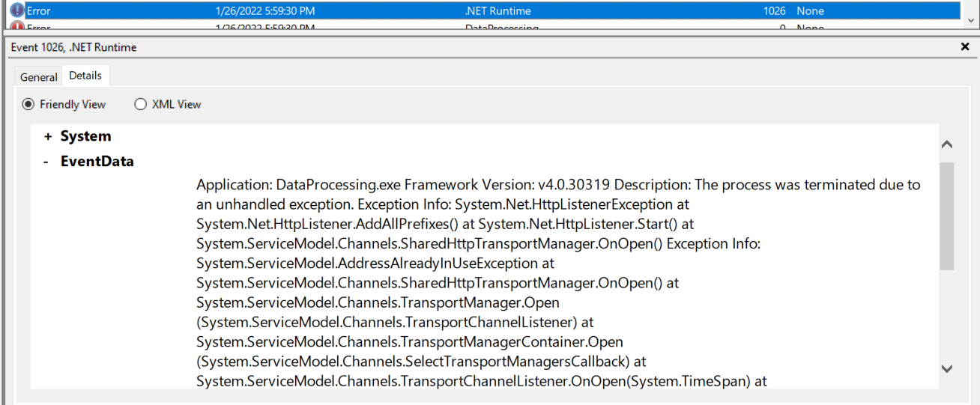Expand the System node with the plus sign

[x=48, y=137]
